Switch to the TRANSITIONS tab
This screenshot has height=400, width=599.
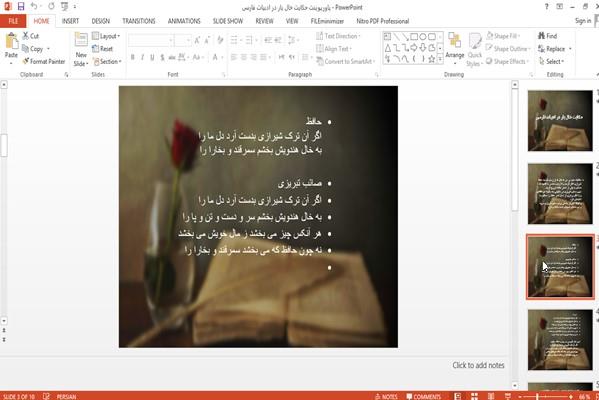[x=139, y=21]
